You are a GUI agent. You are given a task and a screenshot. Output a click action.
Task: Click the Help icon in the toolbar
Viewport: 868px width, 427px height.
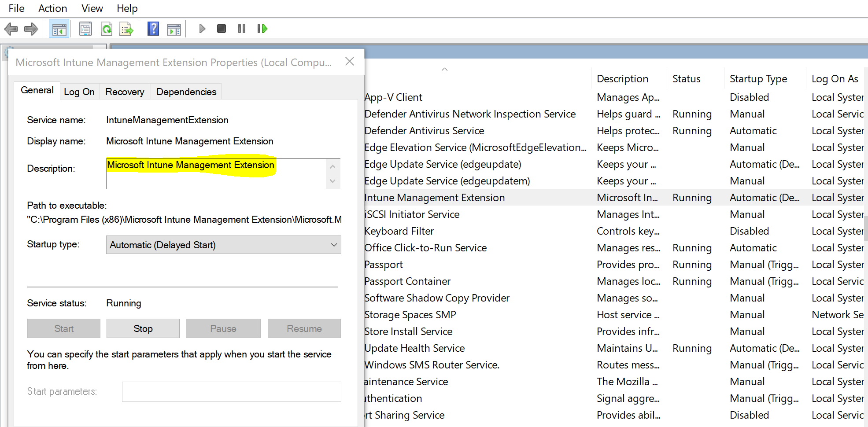point(153,28)
